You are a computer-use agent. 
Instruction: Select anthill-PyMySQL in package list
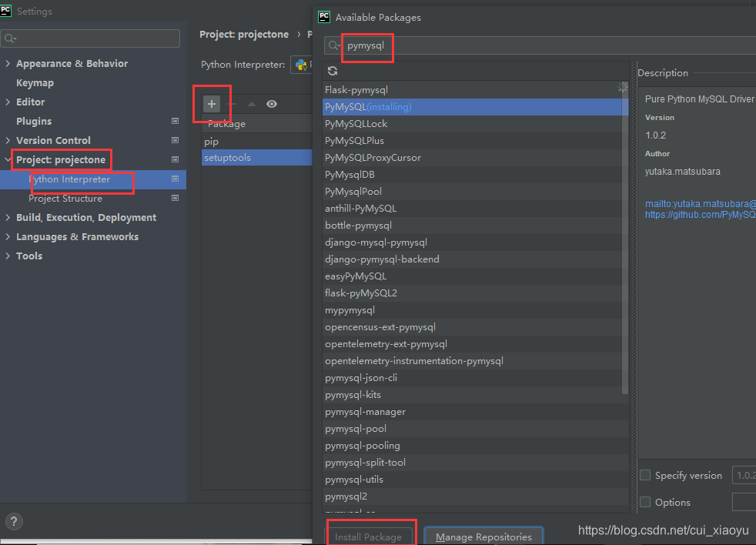coord(476,209)
